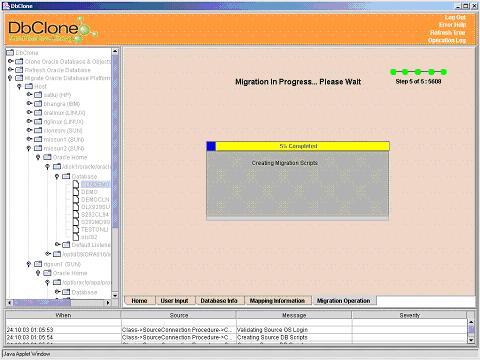
Task: Open the Operation Log link
Action: (447, 40)
